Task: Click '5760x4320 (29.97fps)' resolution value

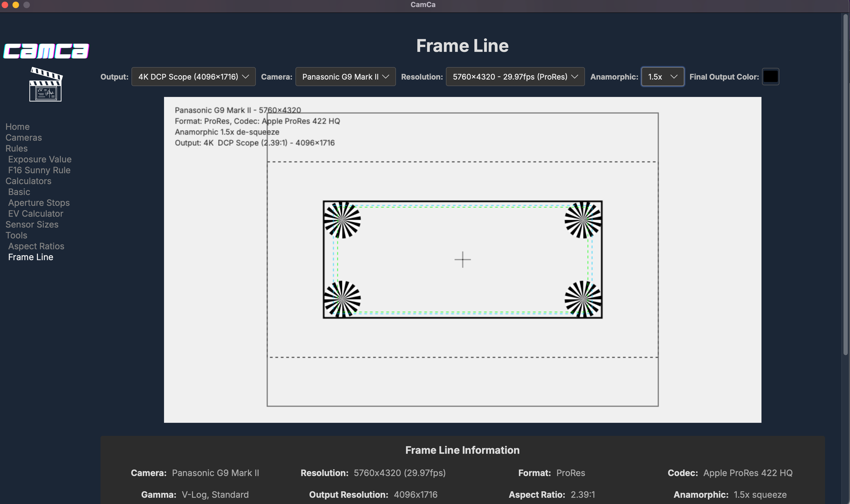Action: (400, 473)
